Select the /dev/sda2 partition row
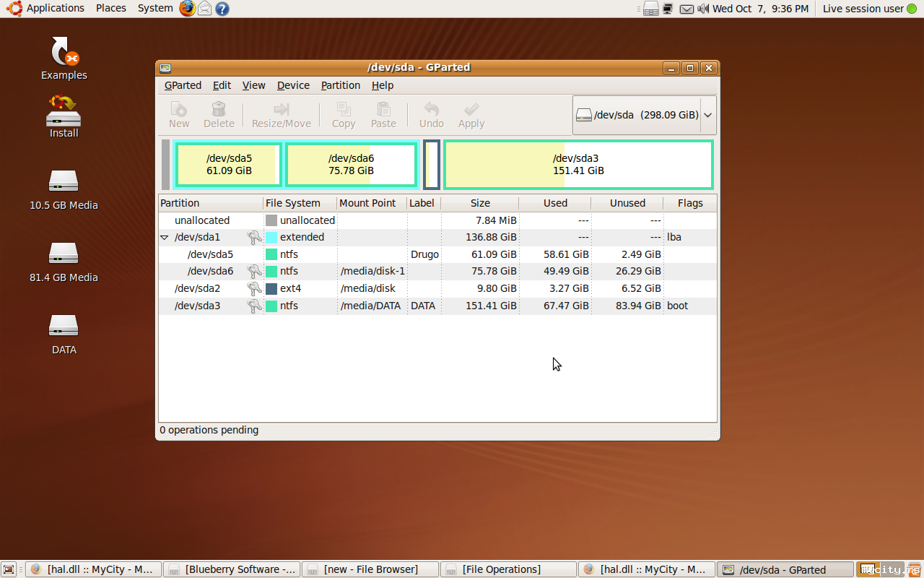Viewport: 924px width, 578px height. coord(437,288)
